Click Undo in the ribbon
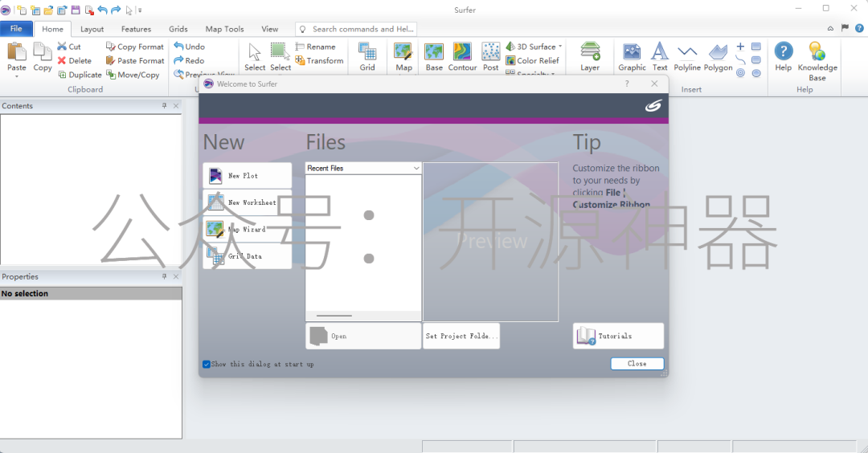The image size is (868, 453). click(x=190, y=47)
